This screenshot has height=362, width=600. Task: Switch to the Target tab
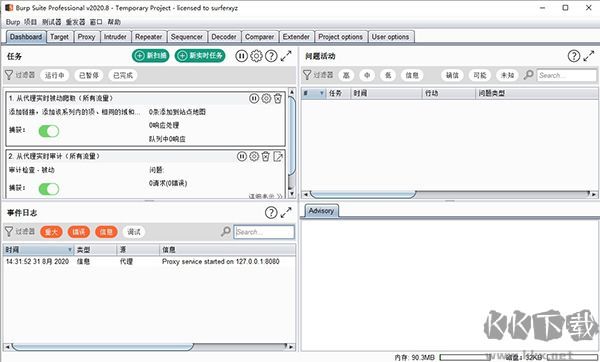click(60, 37)
